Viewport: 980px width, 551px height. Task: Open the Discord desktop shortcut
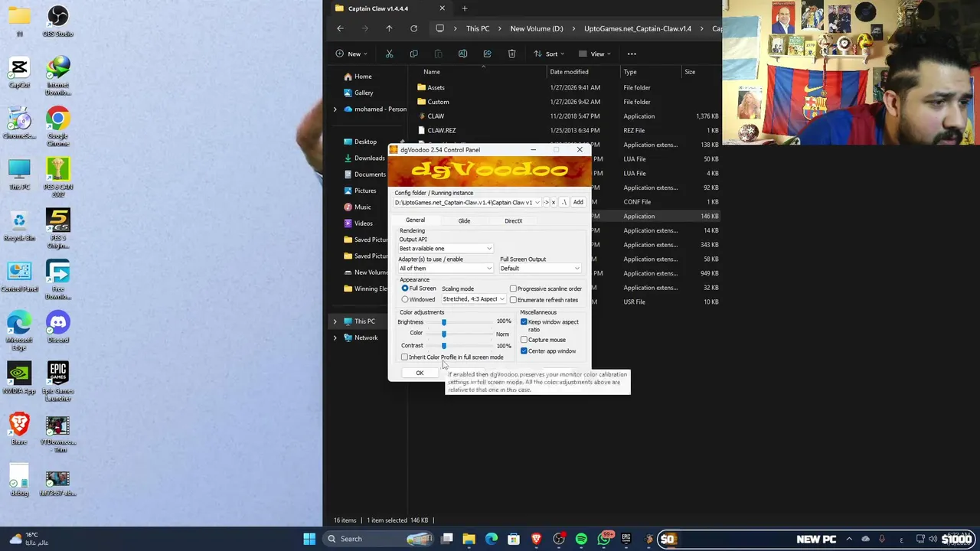[58, 327]
